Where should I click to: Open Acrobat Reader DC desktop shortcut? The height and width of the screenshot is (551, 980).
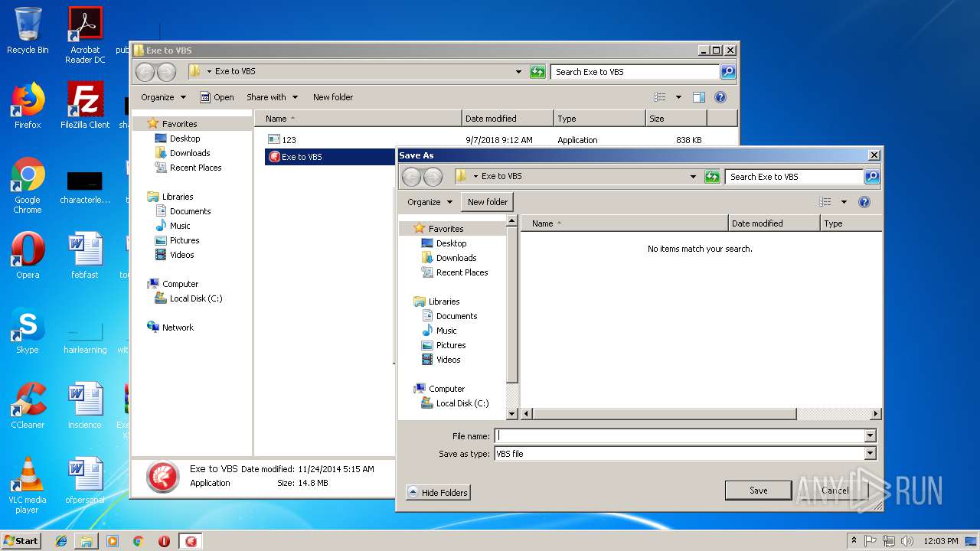85,35
